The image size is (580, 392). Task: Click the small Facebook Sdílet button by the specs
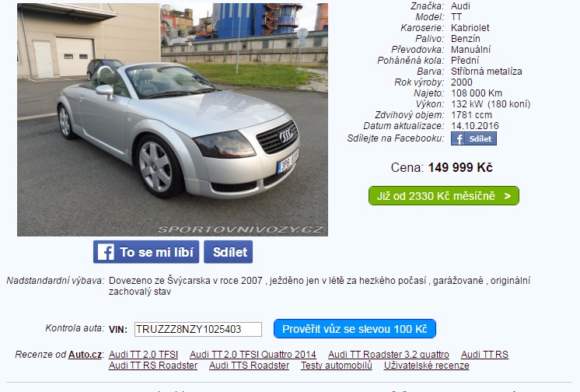point(473,138)
